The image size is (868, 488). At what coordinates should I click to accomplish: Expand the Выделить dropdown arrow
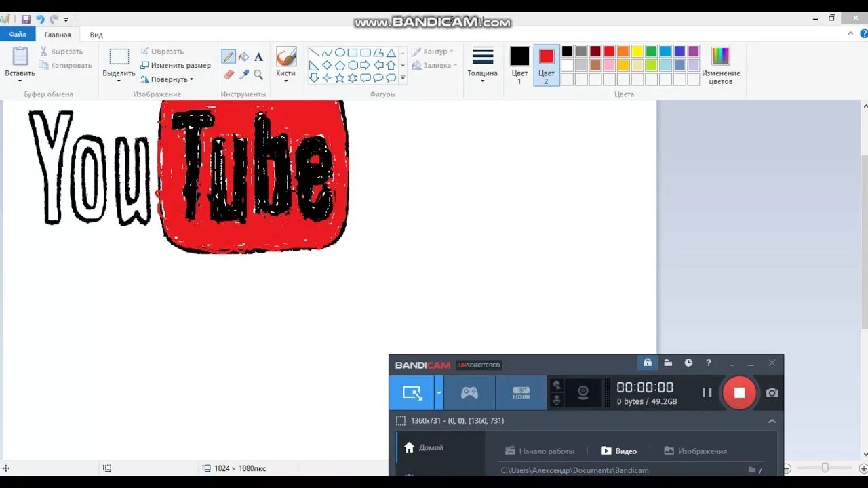pyautogui.click(x=119, y=81)
